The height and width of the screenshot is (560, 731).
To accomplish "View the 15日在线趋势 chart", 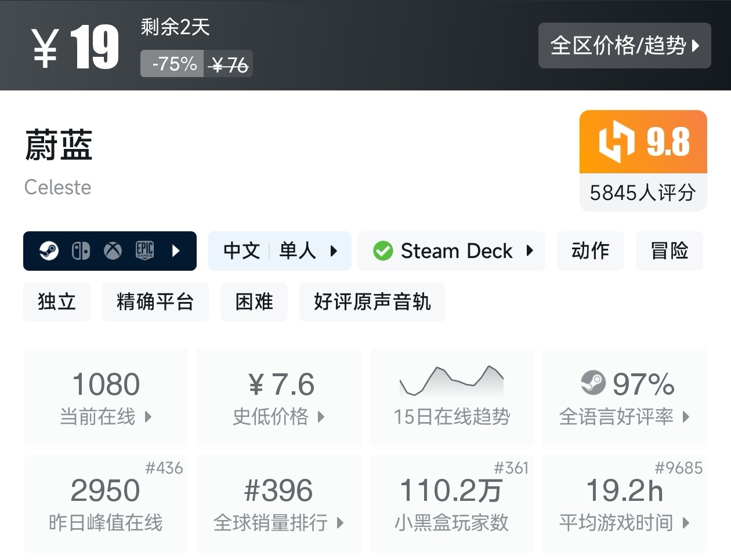I will click(451, 397).
